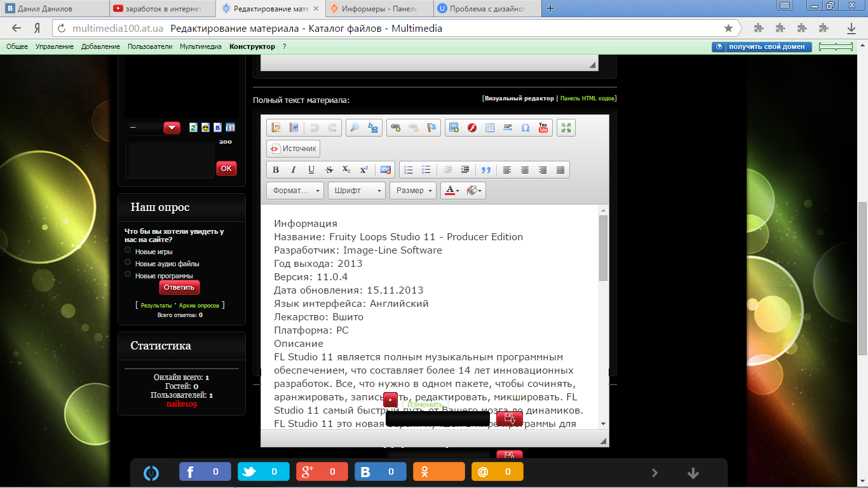Open the mini-chat red dropdown arrow
The image size is (868, 488).
pos(172,128)
